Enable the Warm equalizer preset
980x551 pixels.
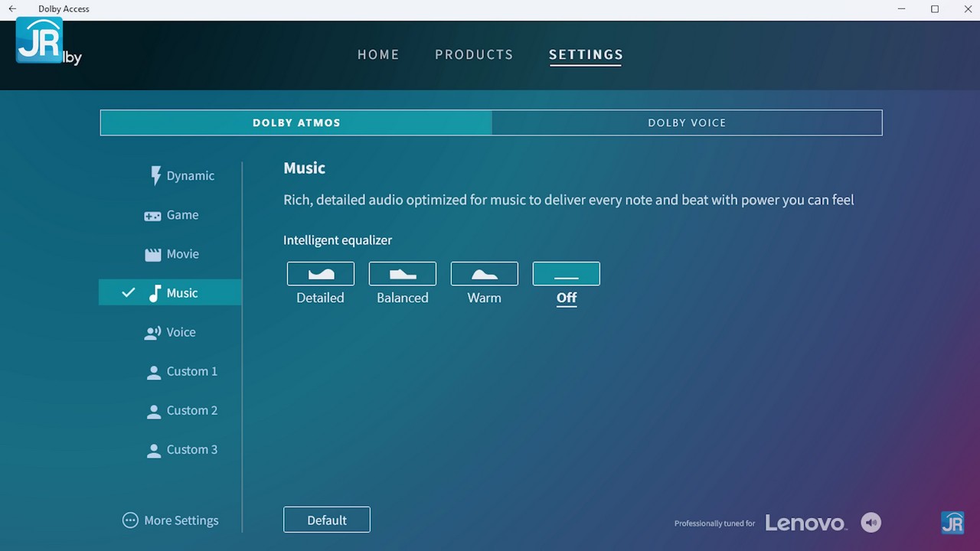[x=484, y=274]
